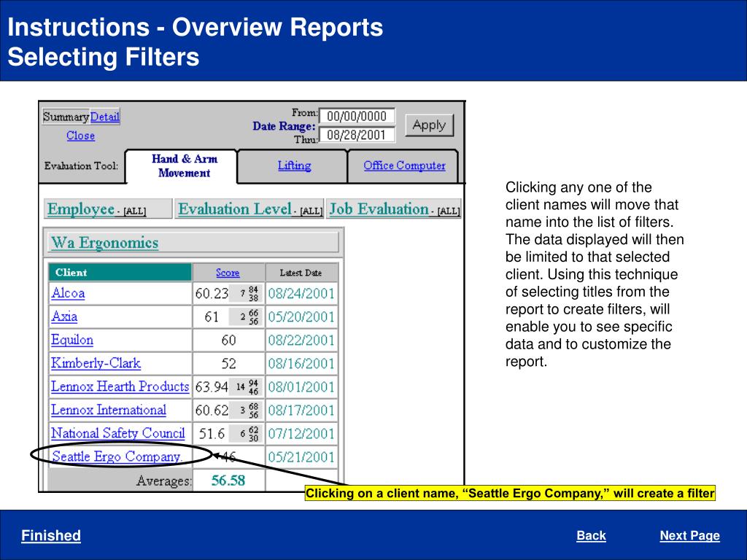Image resolution: width=747 pixels, height=560 pixels.
Task: Select the Lennox Hearth Products client link
Action: tap(120, 386)
